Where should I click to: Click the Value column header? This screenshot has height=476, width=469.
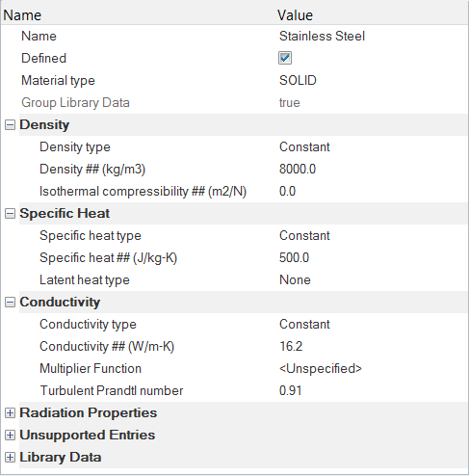372,15
